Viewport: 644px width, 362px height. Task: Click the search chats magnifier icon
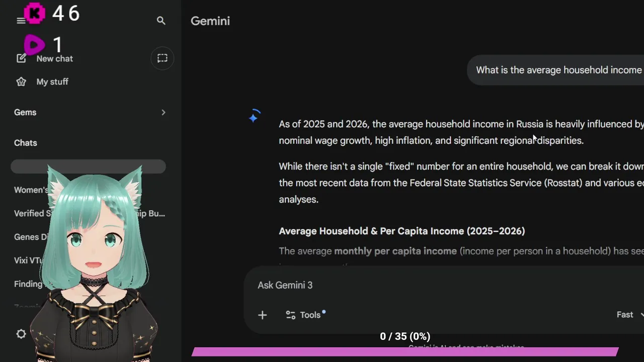coord(161,21)
